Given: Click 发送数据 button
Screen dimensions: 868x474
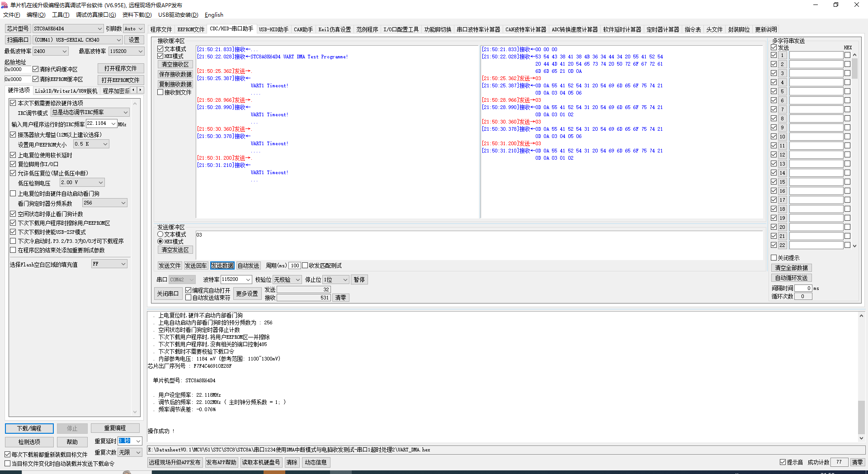Looking at the screenshot, I should [222, 265].
